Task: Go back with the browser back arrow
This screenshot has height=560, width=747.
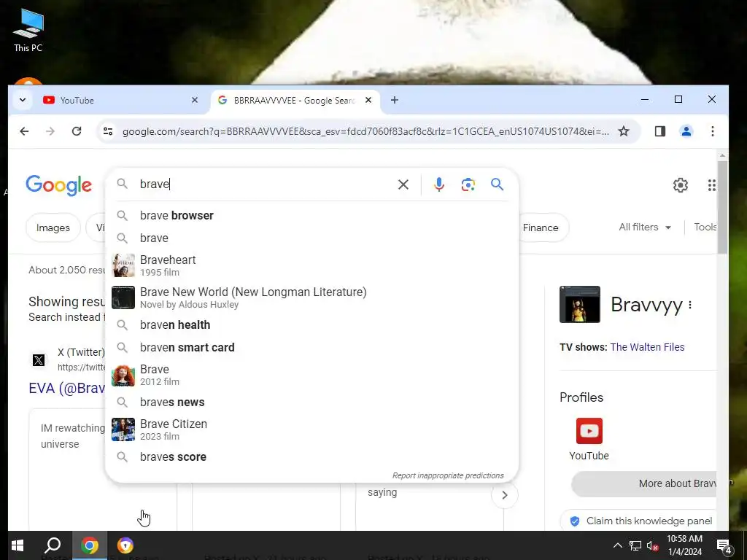Action: pos(24,131)
